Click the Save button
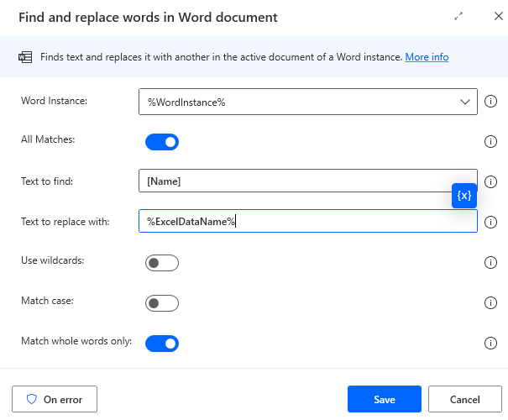The image size is (508, 420). [x=384, y=399]
